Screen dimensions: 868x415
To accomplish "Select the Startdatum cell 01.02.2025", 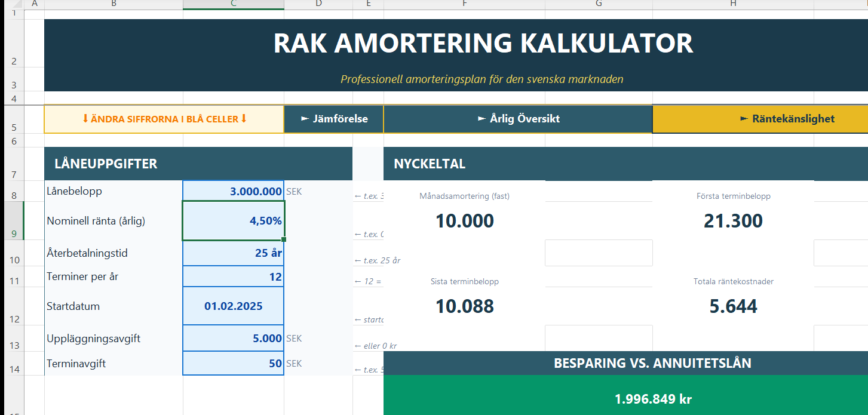I will 234,306.
